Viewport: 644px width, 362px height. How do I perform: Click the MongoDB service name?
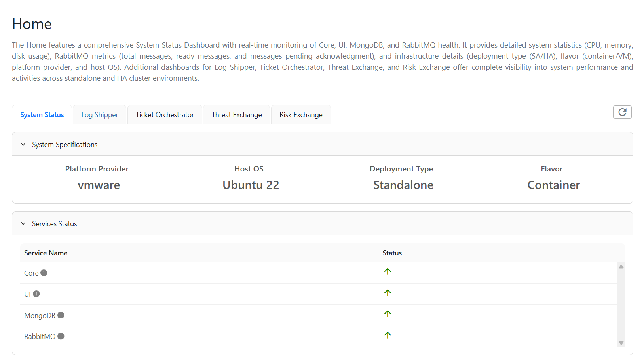click(x=40, y=316)
